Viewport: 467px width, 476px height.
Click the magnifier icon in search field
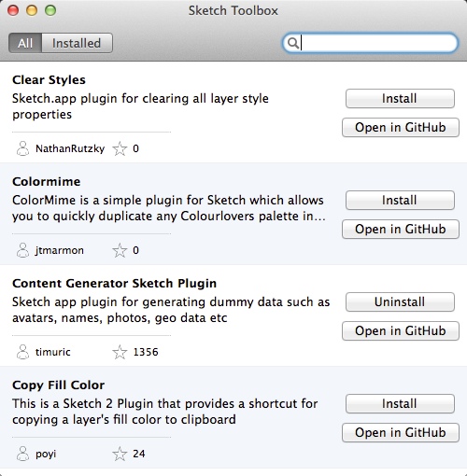[x=293, y=43]
